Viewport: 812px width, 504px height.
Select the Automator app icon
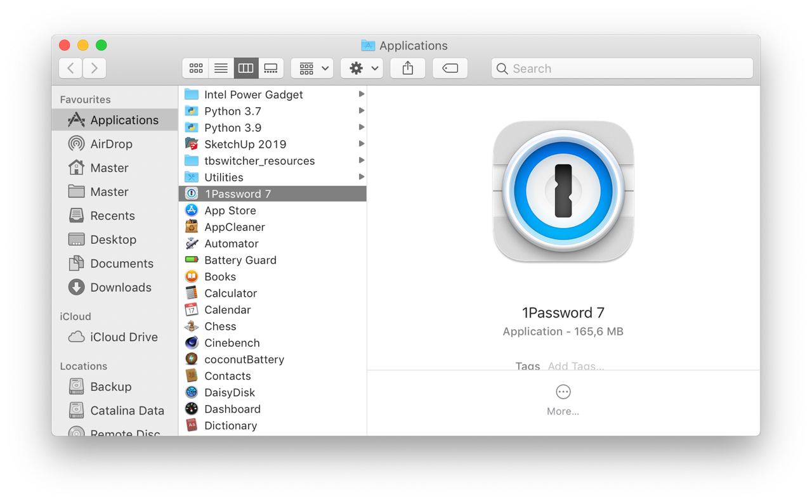click(192, 243)
